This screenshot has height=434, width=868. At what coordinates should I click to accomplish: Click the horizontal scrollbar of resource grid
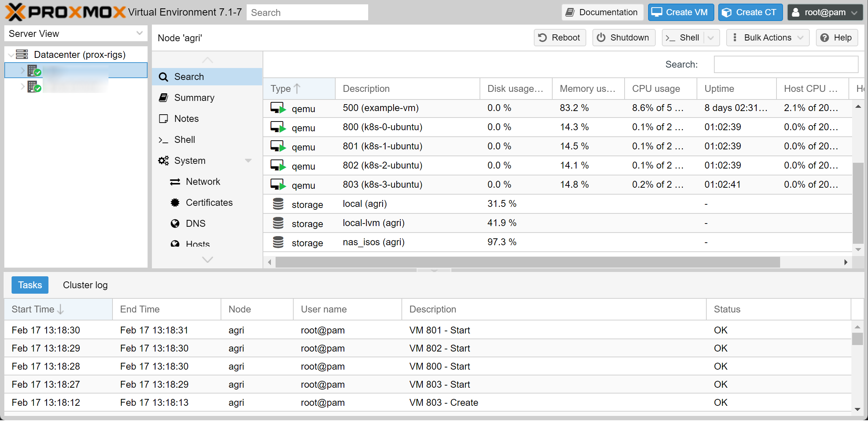[x=528, y=262]
